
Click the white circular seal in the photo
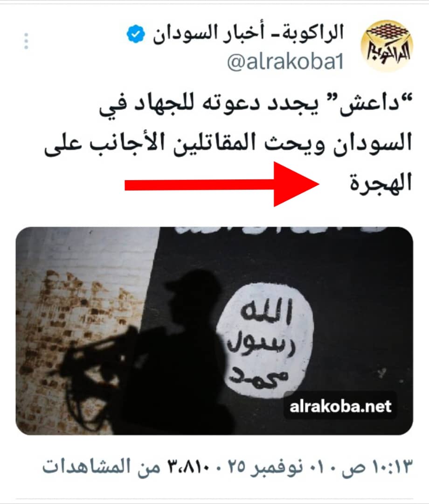(x=264, y=341)
